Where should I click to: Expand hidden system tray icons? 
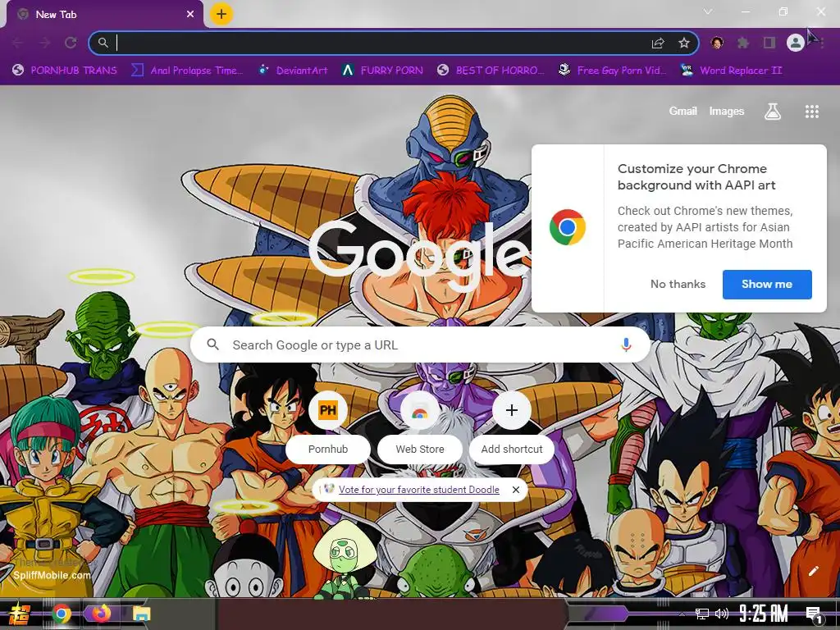coord(682,614)
